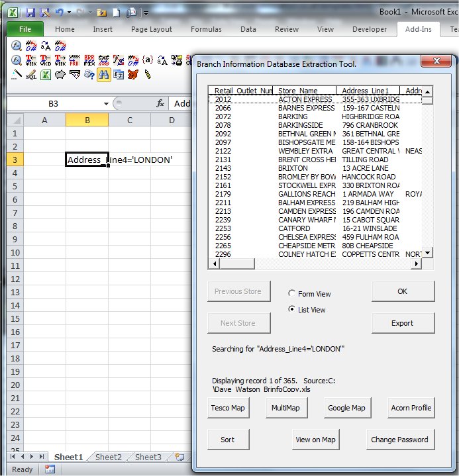
Task: Click the calendar date icon
Action: click(119, 75)
